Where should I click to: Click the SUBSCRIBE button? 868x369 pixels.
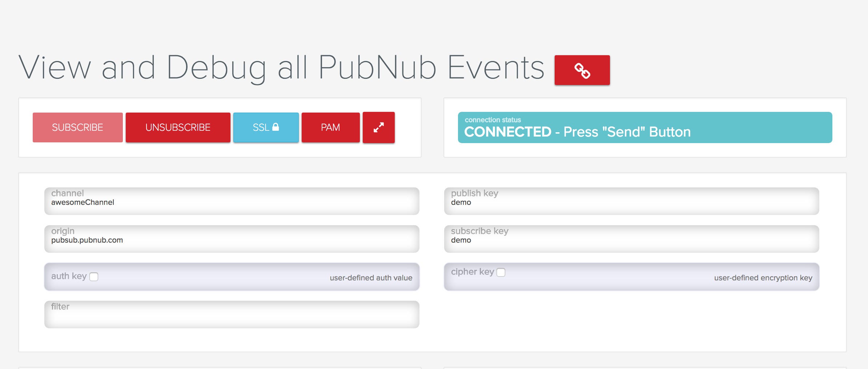click(x=77, y=127)
